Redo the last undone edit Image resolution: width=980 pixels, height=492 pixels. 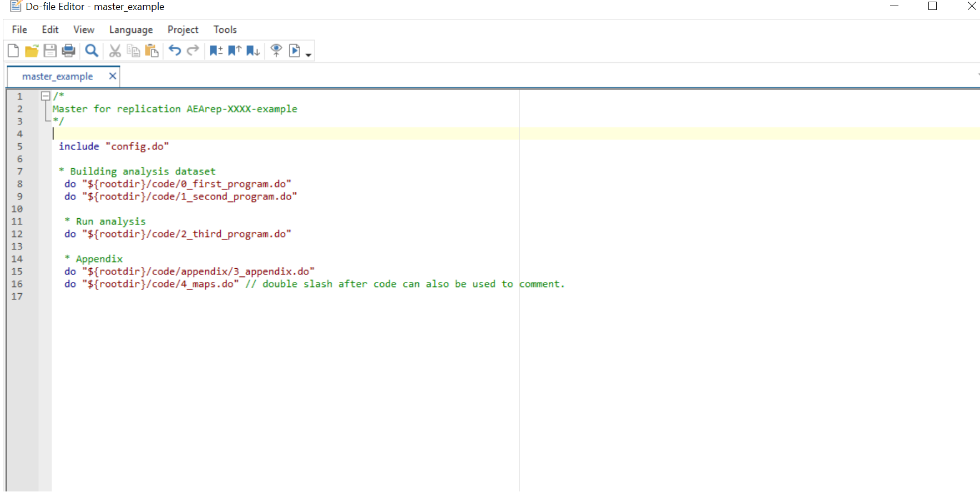click(193, 51)
